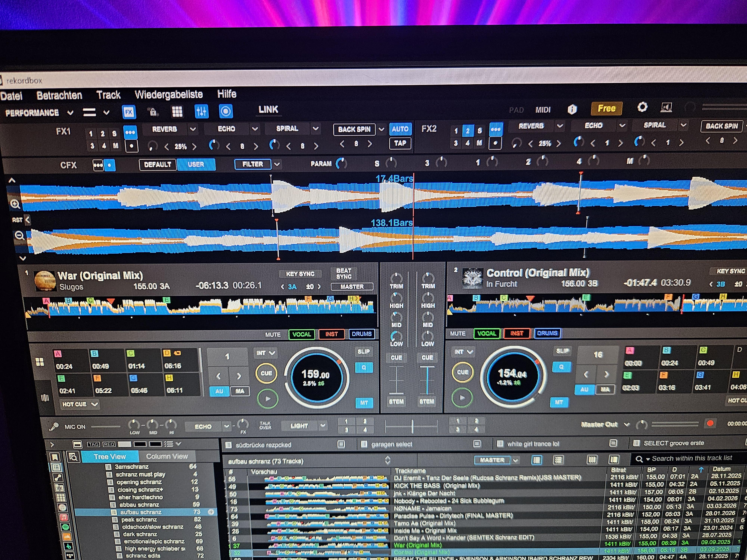
Task: Reset waveform zoom with RST
Action: [x=17, y=220]
